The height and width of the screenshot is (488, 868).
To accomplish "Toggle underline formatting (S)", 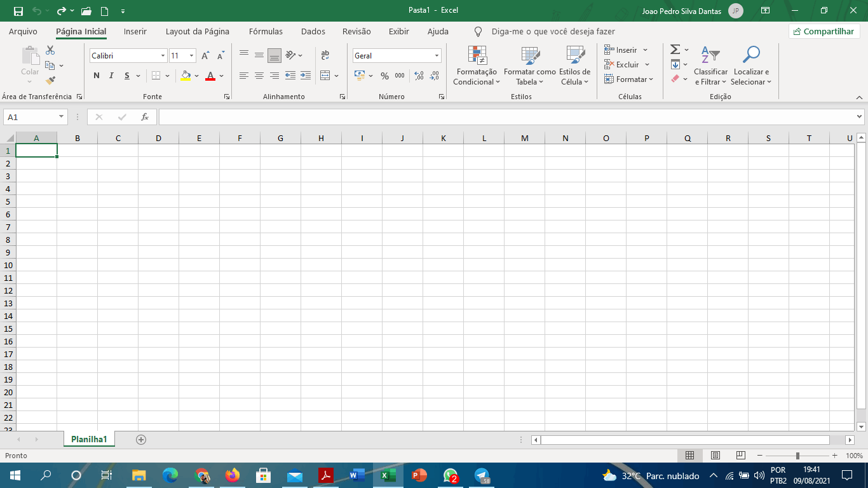I will click(x=127, y=76).
